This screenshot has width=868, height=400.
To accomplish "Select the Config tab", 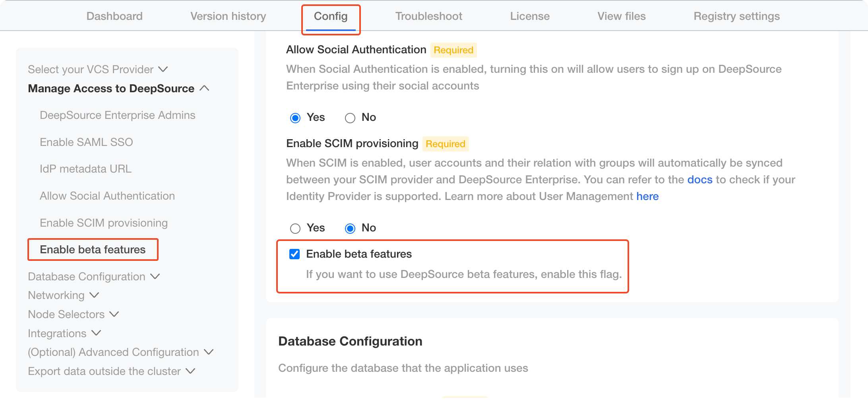I will pos(331,16).
